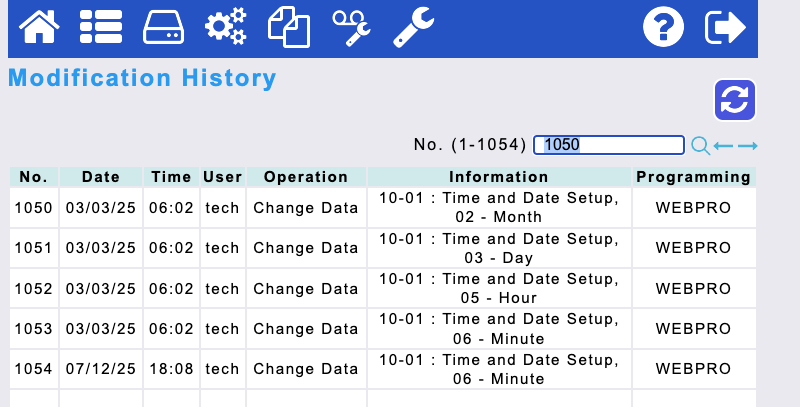Screen dimensions: 800x407
Task: Click the Date column header
Action: pos(101,177)
